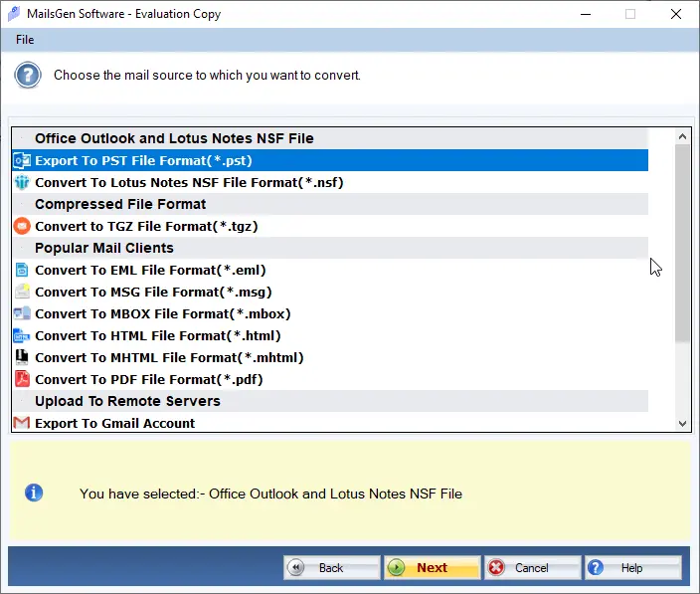Viewport: 700px width, 594px height.
Task: Choose Convert To MBOX File Format
Action: 330,313
